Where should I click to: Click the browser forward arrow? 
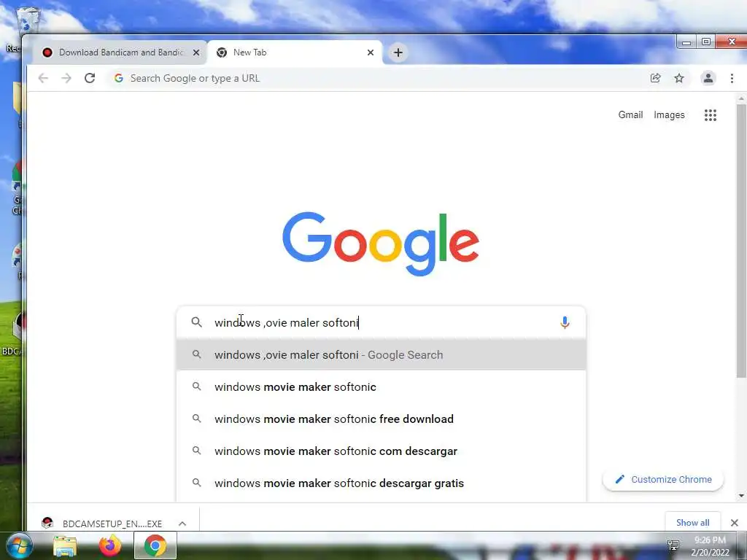(66, 78)
